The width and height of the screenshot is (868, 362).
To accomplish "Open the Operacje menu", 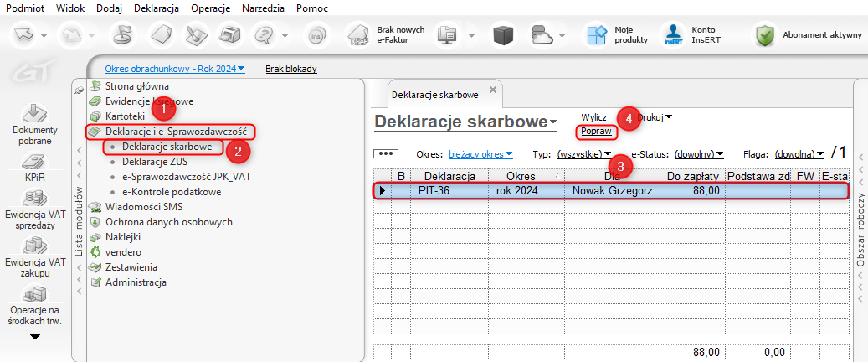I will [x=209, y=8].
